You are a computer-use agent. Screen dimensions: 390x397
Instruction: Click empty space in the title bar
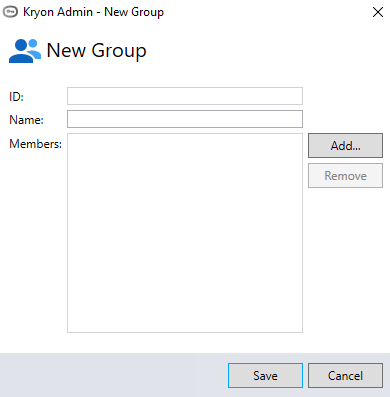coord(267,12)
